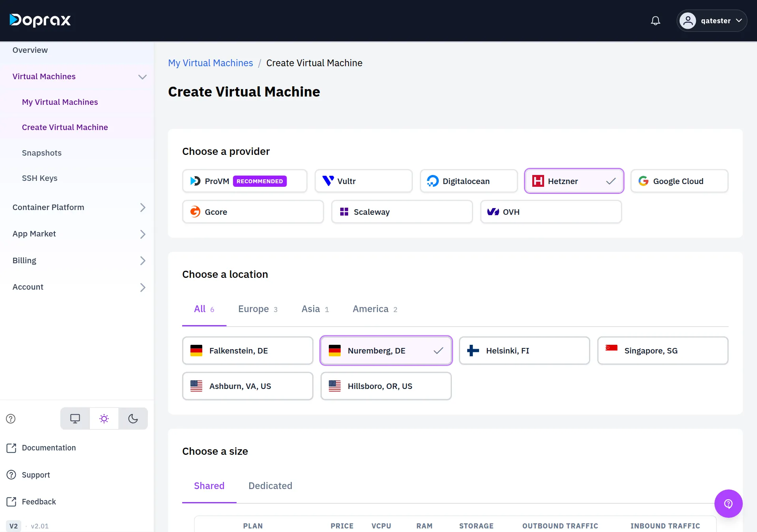
Task: Open the qatester account dropdown
Action: (712, 20)
